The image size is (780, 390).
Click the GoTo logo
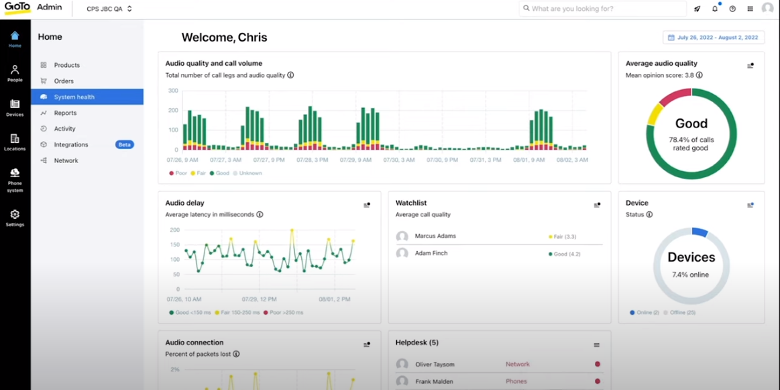tap(17, 8)
